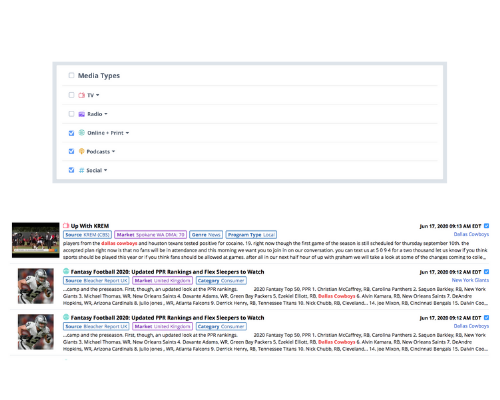Click the Podcasts microphone icon

[x=81, y=151]
